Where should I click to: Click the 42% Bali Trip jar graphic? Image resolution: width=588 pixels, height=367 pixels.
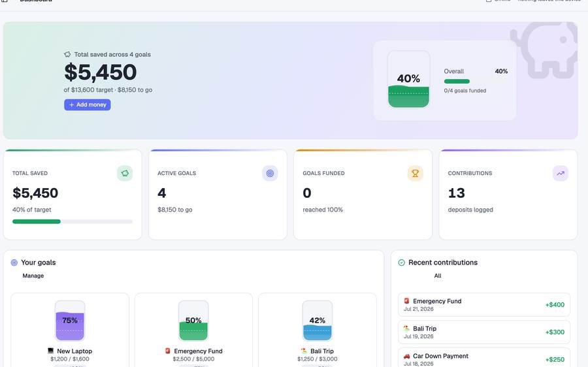(x=318, y=321)
